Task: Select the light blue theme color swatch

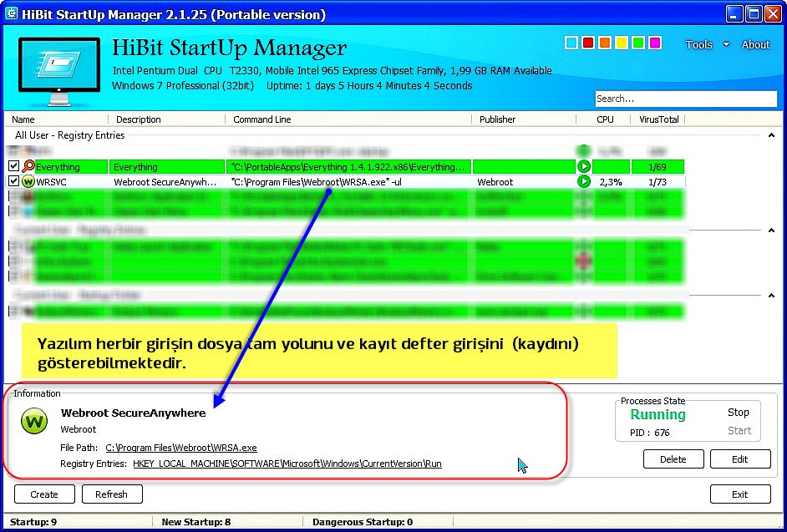Action: [x=571, y=43]
